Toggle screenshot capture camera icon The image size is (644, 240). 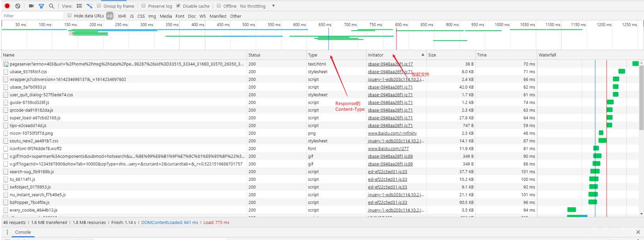31,6
